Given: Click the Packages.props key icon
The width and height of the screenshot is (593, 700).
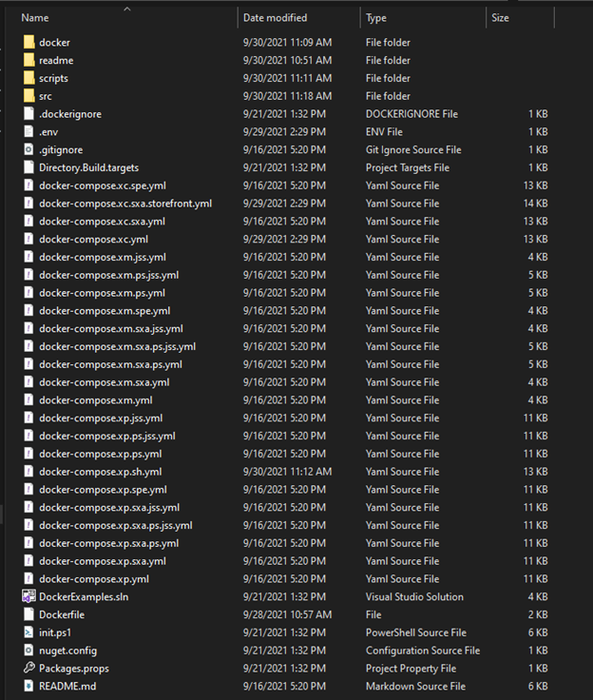Looking at the screenshot, I should pos(29,668).
